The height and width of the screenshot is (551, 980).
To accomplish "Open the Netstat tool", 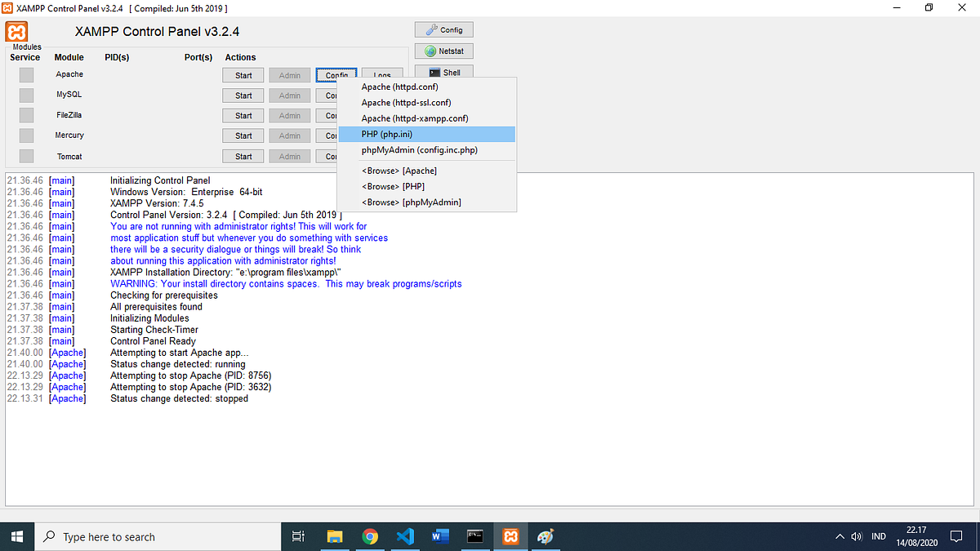I will coord(443,51).
